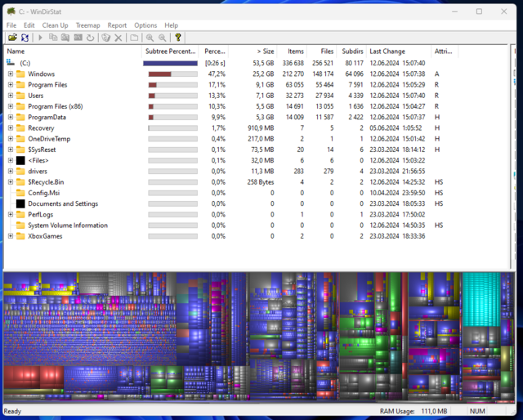Sort by the Size column header
This screenshot has width=523, height=420.
coord(265,51)
